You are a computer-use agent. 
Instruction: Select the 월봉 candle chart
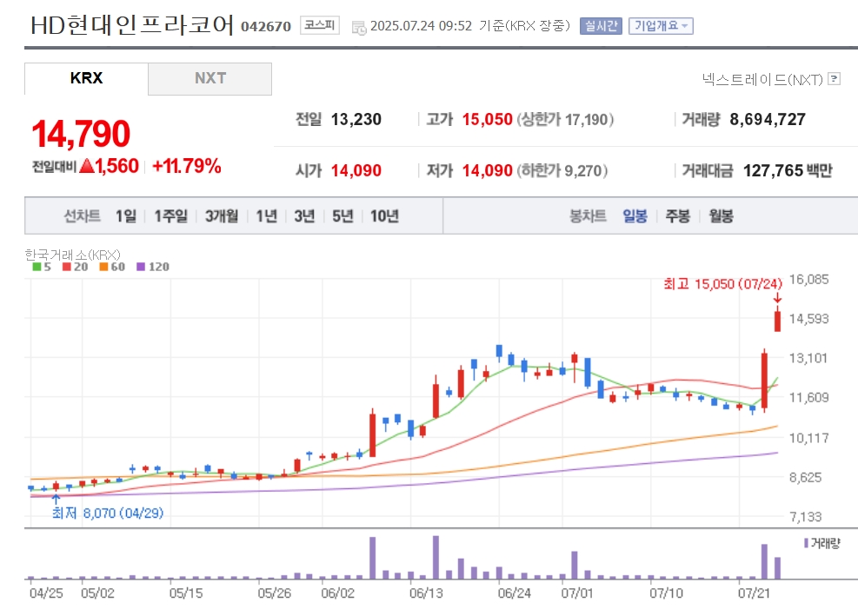click(x=721, y=216)
